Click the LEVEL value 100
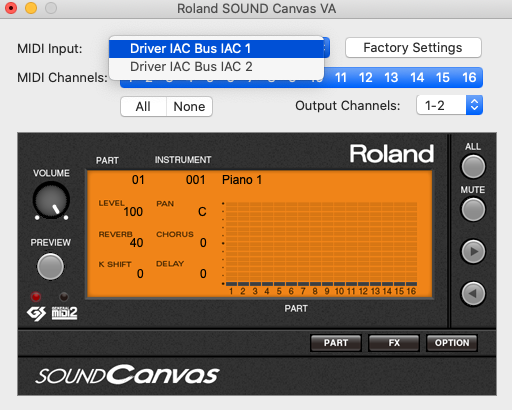This screenshot has height=410, width=512. pos(133,212)
